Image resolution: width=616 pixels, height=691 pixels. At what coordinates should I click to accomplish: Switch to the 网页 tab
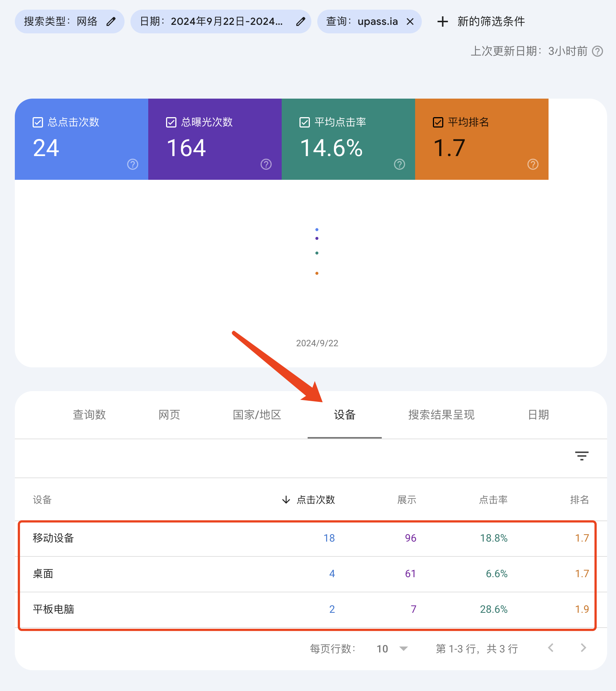tap(169, 415)
